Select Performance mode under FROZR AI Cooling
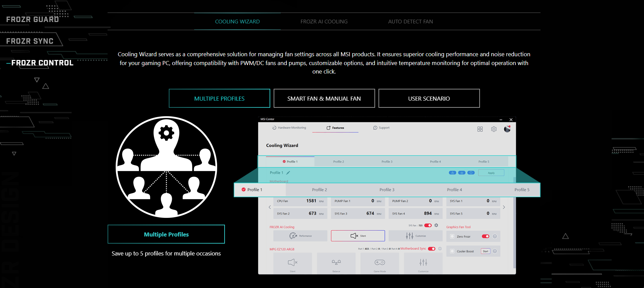This screenshot has height=288, width=644. click(300, 236)
